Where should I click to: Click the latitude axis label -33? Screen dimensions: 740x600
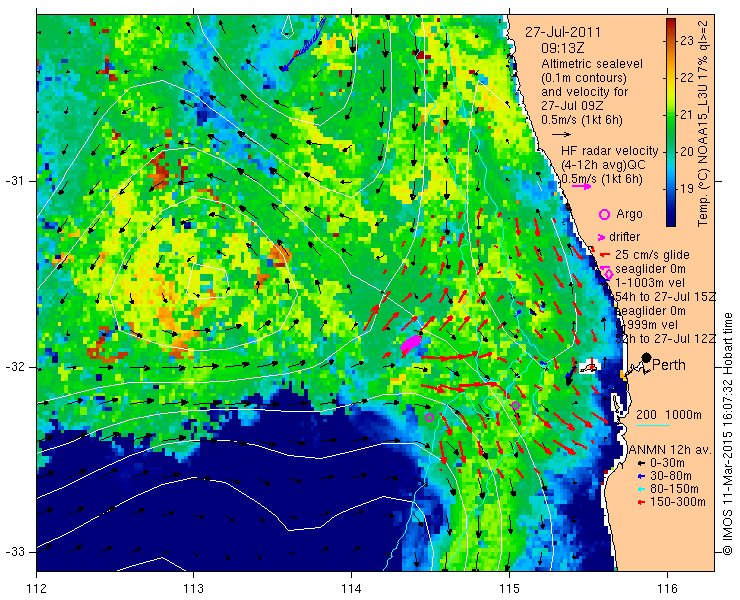(14, 552)
